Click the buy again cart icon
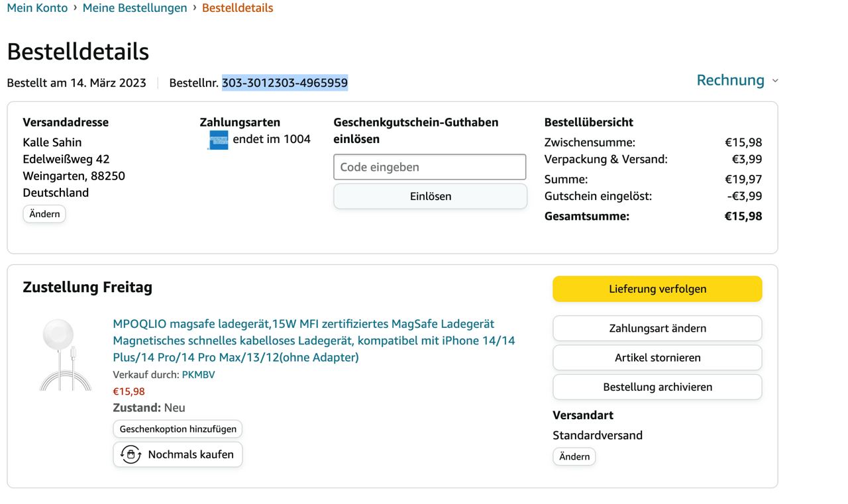This screenshot has height=504, width=848. [131, 454]
